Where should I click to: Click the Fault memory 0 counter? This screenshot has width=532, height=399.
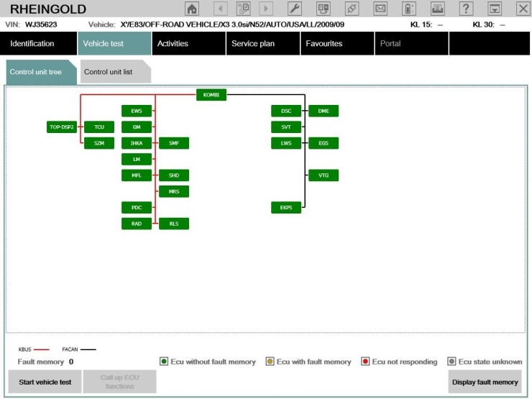tap(45, 362)
